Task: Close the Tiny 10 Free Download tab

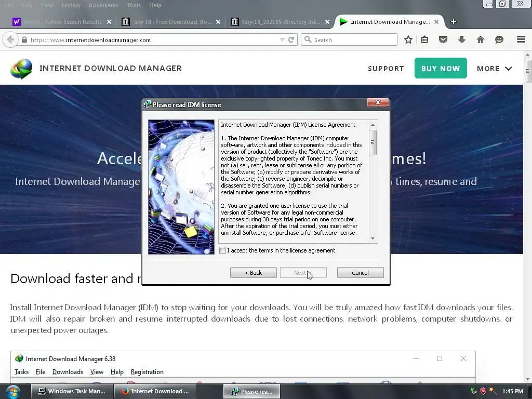Action: pos(218,22)
